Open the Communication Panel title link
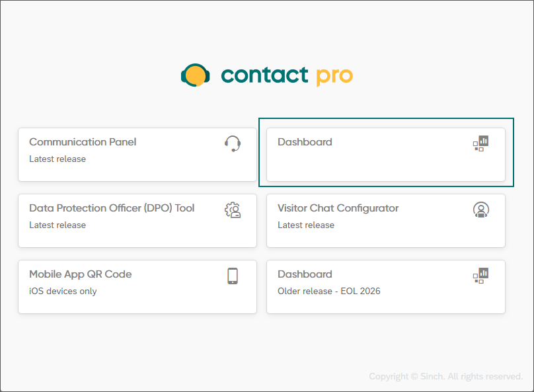The width and height of the screenshot is (534, 392). coord(83,142)
